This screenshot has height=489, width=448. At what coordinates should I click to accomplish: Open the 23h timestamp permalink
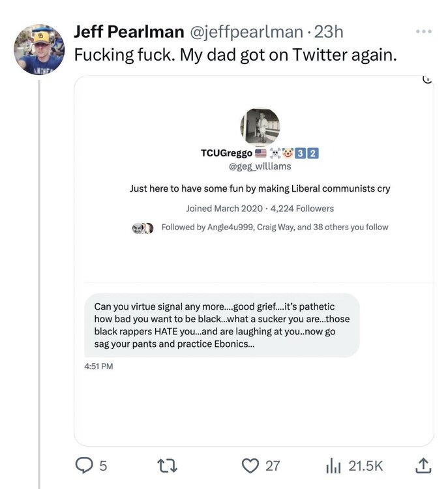point(329,31)
